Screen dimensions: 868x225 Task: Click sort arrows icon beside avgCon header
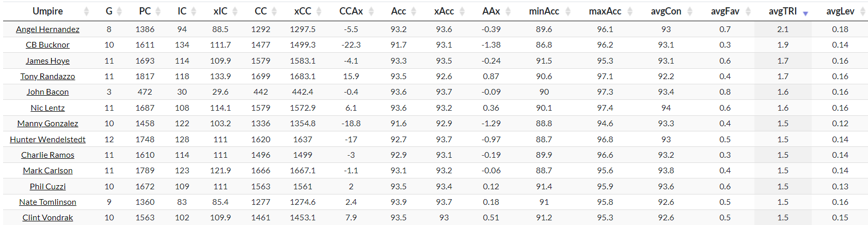click(x=689, y=11)
